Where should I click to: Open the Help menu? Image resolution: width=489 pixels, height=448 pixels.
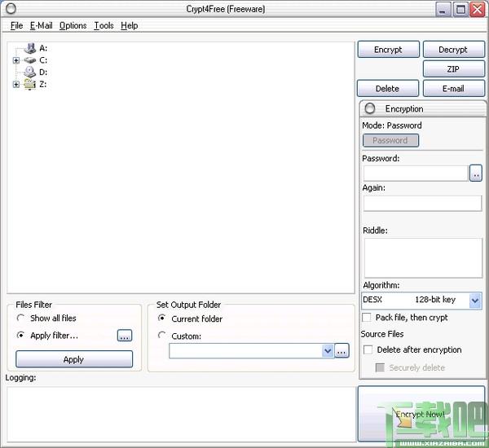click(130, 25)
